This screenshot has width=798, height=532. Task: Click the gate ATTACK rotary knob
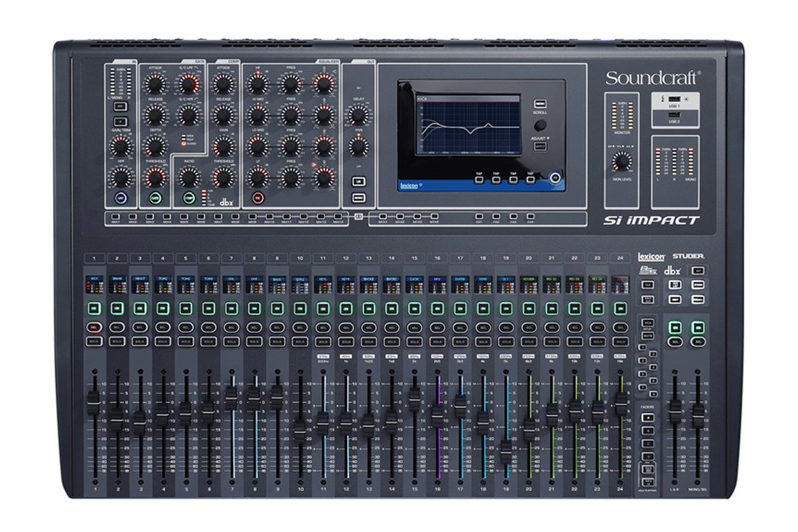[x=155, y=83]
